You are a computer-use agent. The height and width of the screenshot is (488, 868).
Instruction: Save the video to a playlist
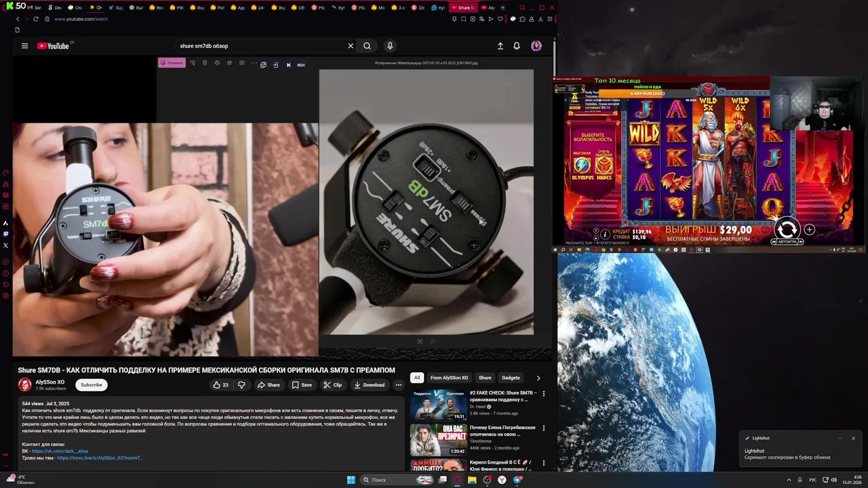302,385
